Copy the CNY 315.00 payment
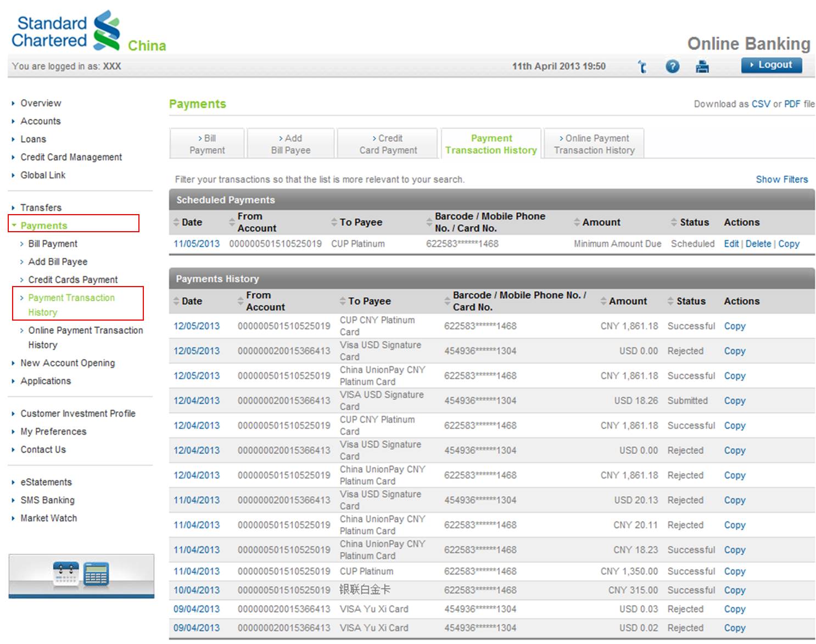The image size is (816, 644). [735, 590]
